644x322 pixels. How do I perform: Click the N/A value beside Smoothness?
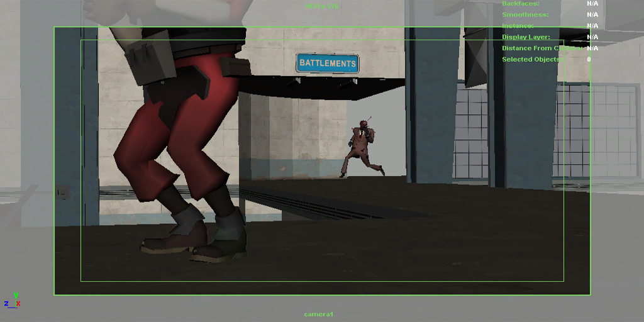click(x=592, y=14)
